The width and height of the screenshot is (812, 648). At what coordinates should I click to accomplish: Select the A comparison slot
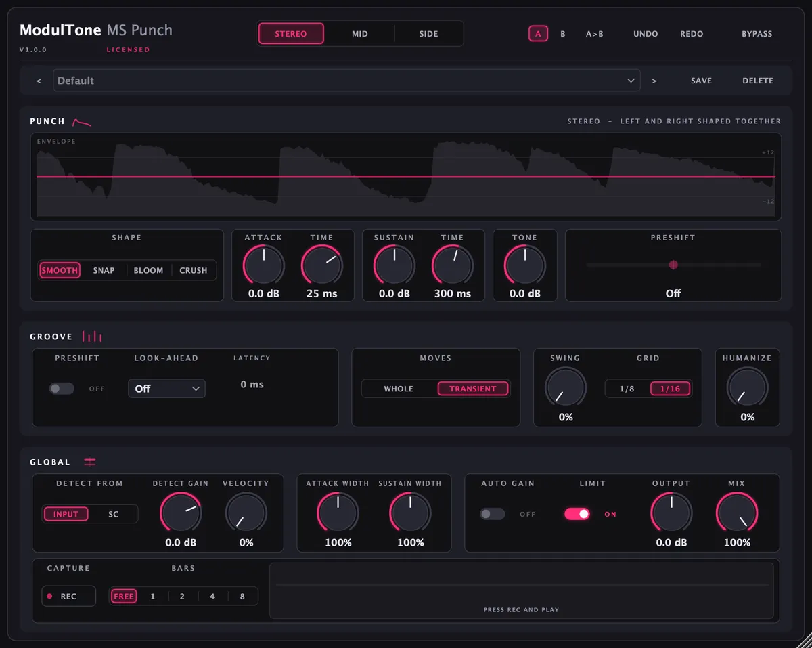coord(538,34)
